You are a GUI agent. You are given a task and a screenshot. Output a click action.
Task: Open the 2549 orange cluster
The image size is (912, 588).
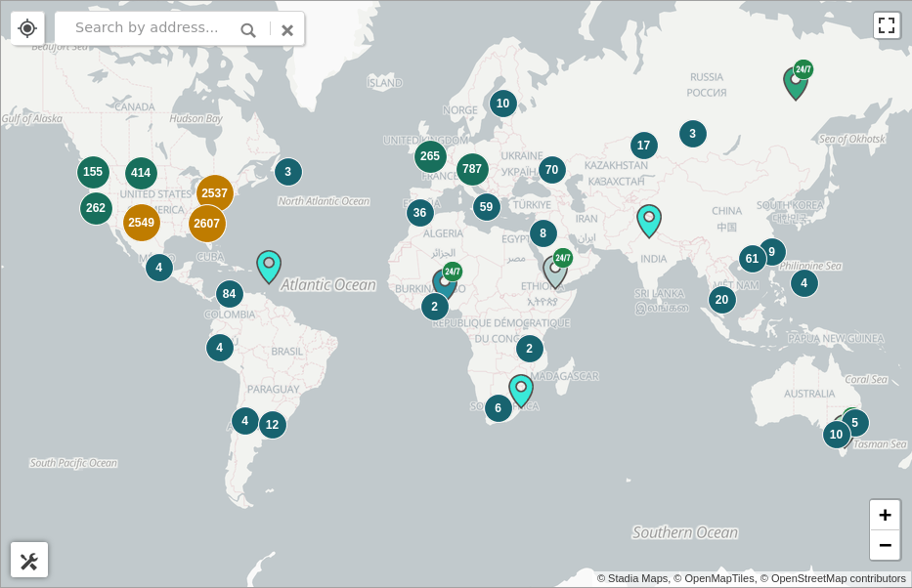(x=142, y=223)
